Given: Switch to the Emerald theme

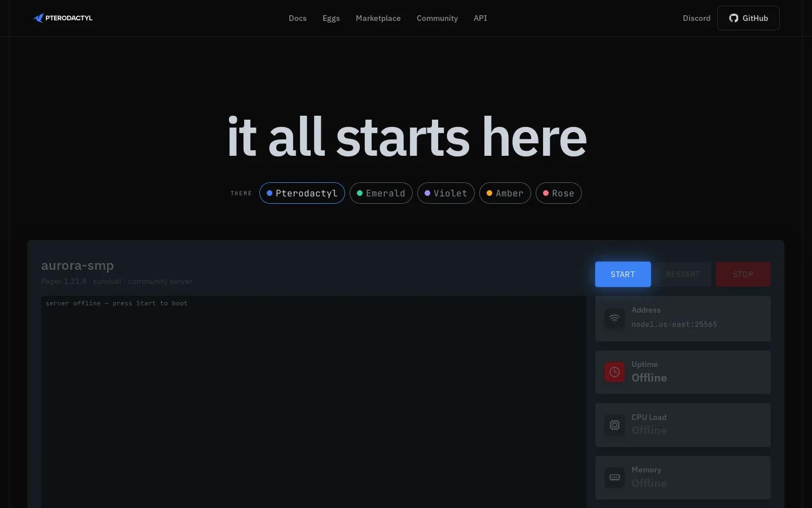Looking at the screenshot, I should (x=381, y=193).
